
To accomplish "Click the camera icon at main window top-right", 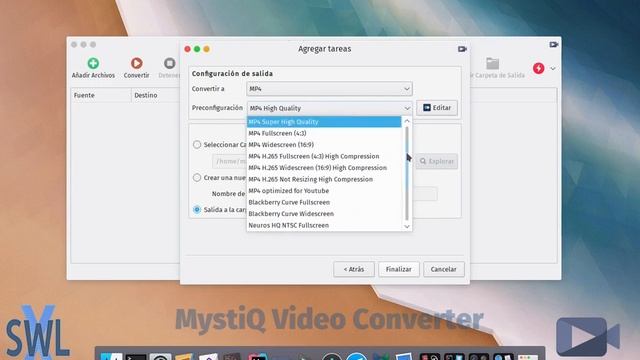I will [x=553, y=44].
